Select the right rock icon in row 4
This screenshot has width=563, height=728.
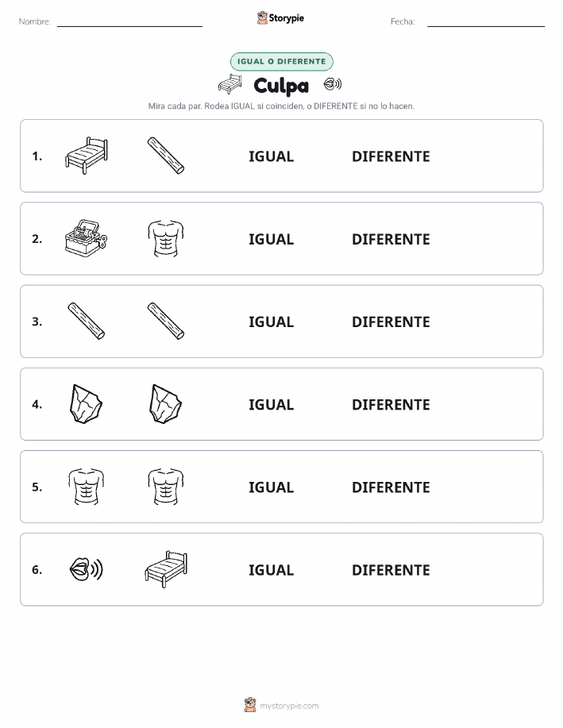coord(166,403)
